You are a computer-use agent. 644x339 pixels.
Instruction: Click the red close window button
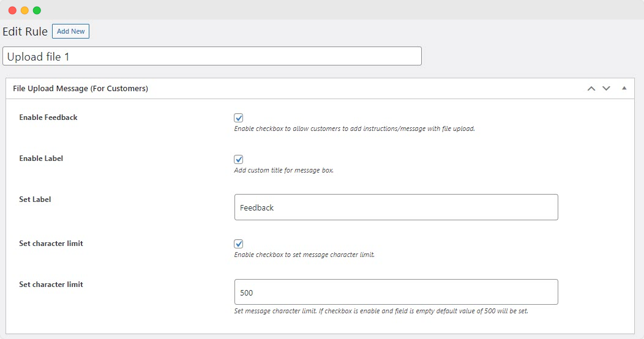[x=12, y=10]
